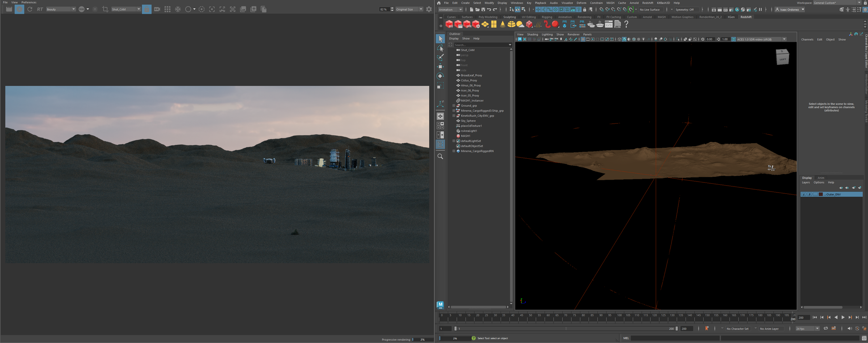Click the snowflake freeze icon in render view
This screenshot has height=343, width=868.
click(178, 9)
